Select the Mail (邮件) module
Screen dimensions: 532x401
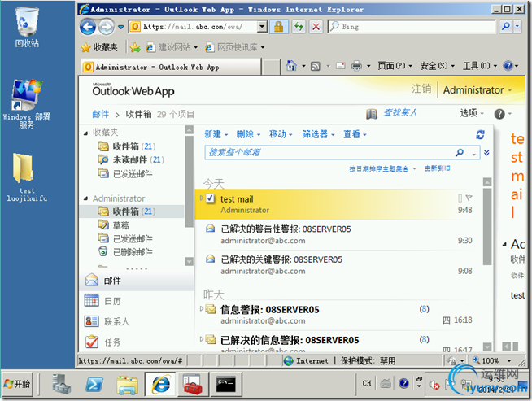coord(137,281)
